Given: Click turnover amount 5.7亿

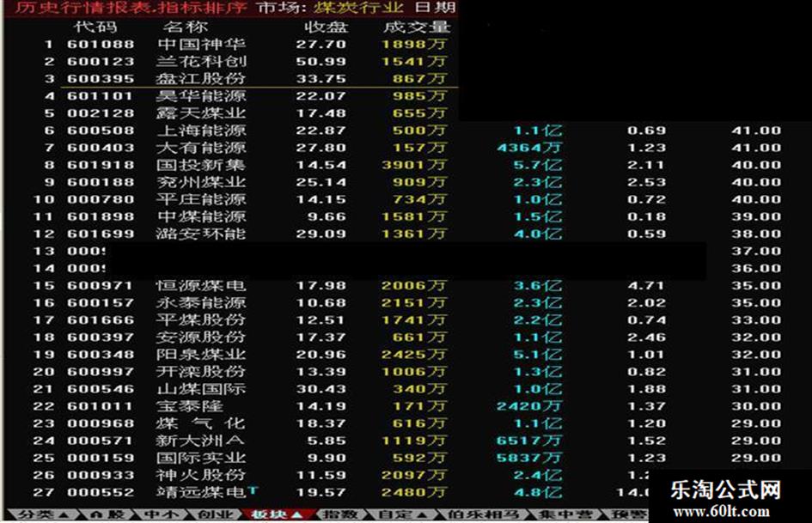Looking at the screenshot, I should tap(538, 165).
